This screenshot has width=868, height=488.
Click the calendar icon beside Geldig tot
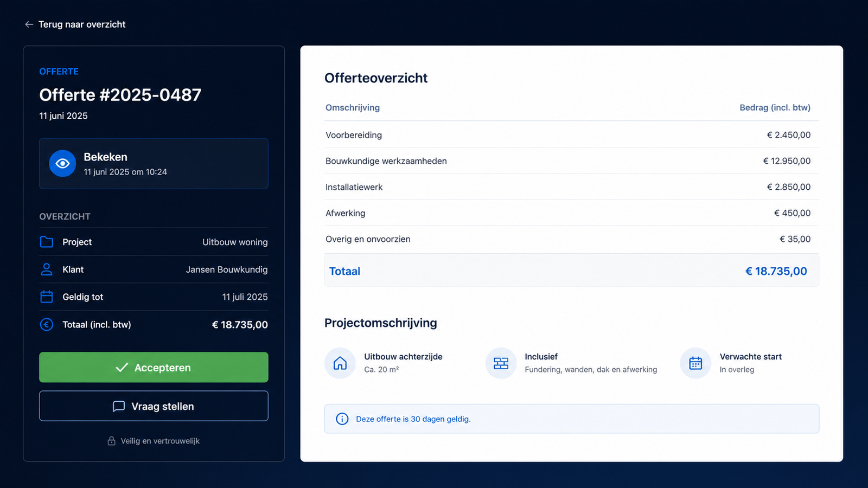(x=47, y=297)
